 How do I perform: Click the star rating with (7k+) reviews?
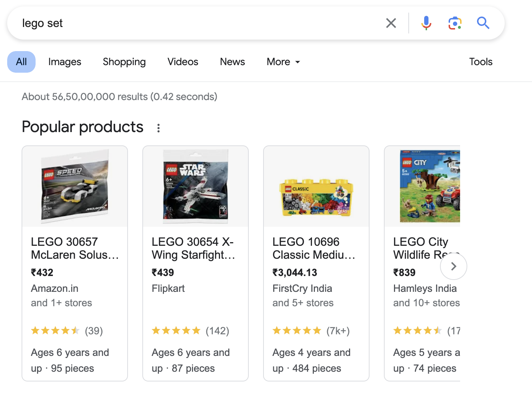(x=311, y=331)
